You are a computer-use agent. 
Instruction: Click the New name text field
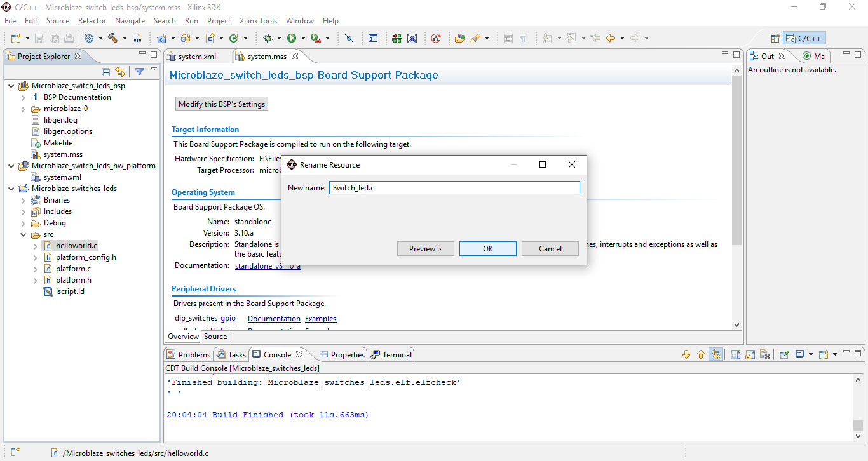click(454, 187)
